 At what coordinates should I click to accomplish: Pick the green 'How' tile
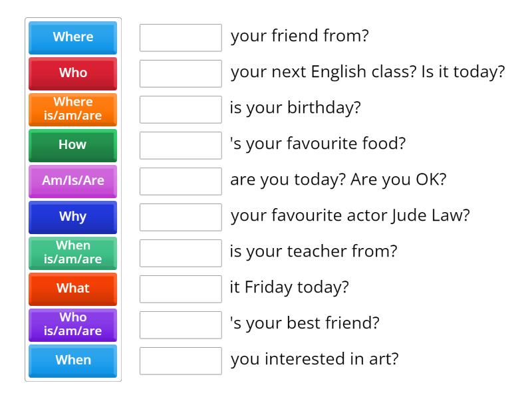(72, 145)
